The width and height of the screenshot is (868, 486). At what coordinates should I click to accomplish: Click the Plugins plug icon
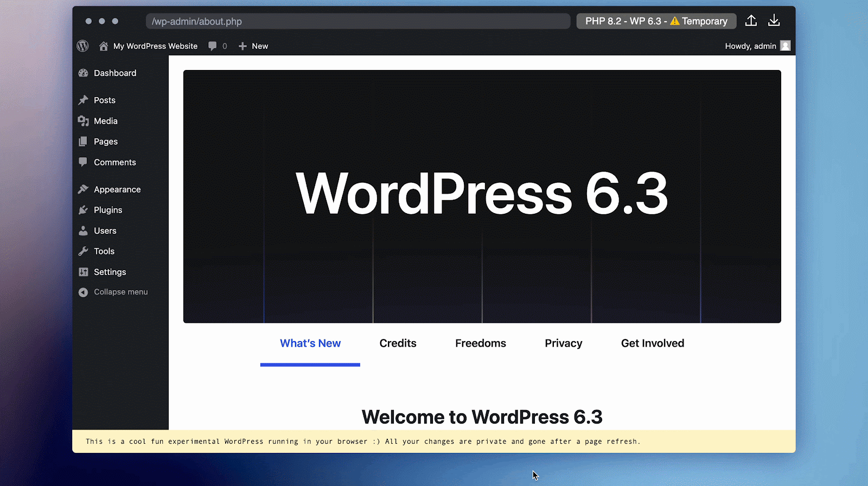tap(83, 210)
